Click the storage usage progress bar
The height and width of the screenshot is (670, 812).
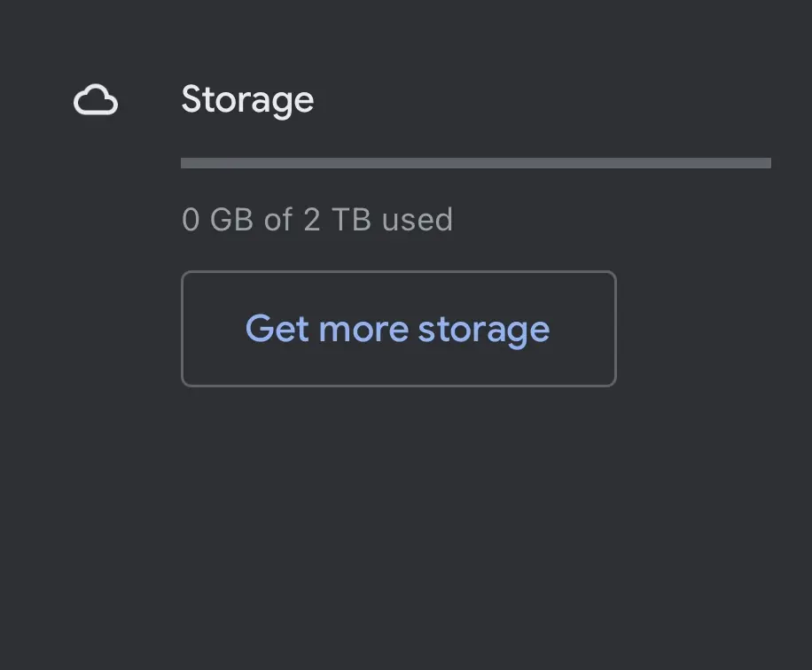point(476,163)
